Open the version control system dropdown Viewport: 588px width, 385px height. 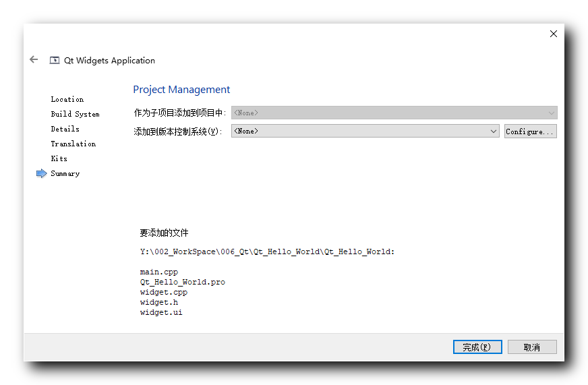coord(365,131)
